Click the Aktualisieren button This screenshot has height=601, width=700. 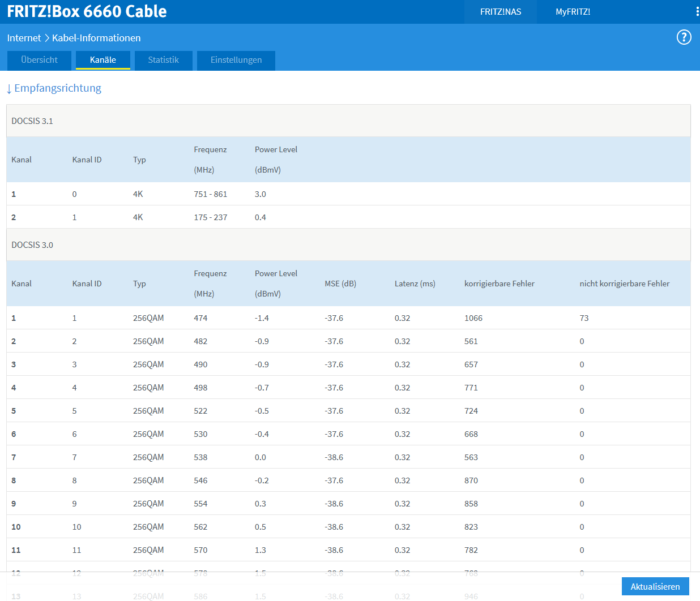pos(655,586)
